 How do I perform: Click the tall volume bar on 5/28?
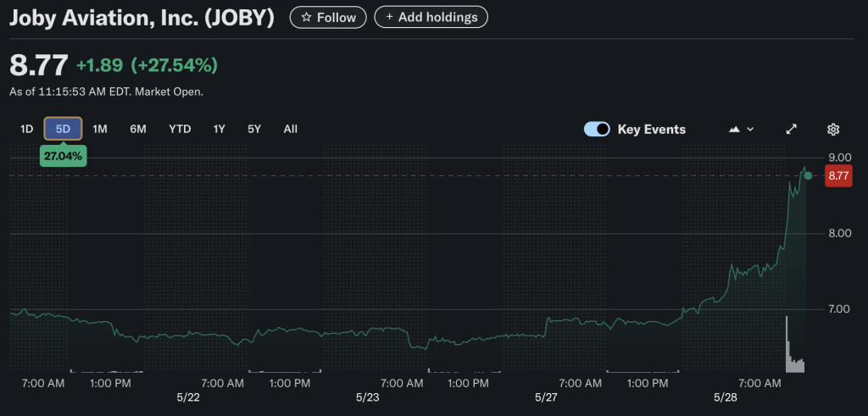pos(787,343)
